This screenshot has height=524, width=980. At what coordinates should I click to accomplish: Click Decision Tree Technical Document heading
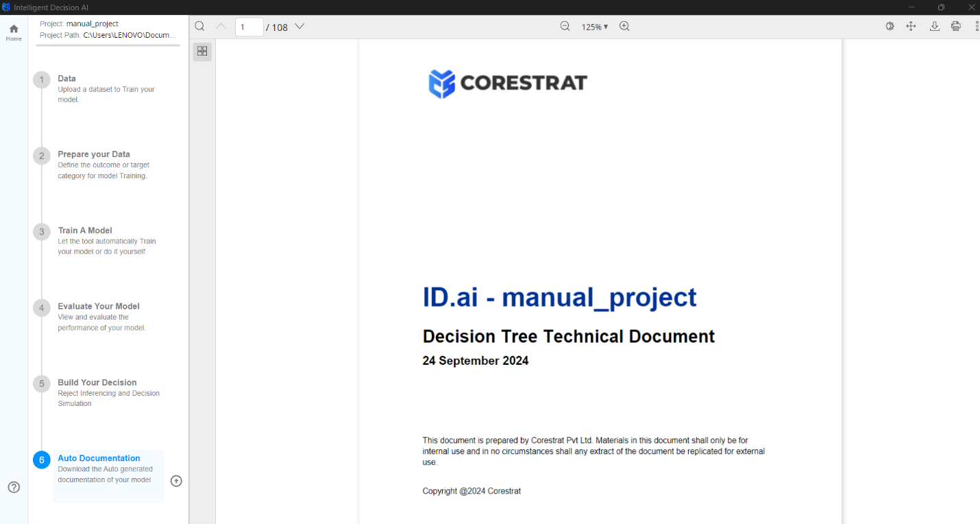(568, 337)
